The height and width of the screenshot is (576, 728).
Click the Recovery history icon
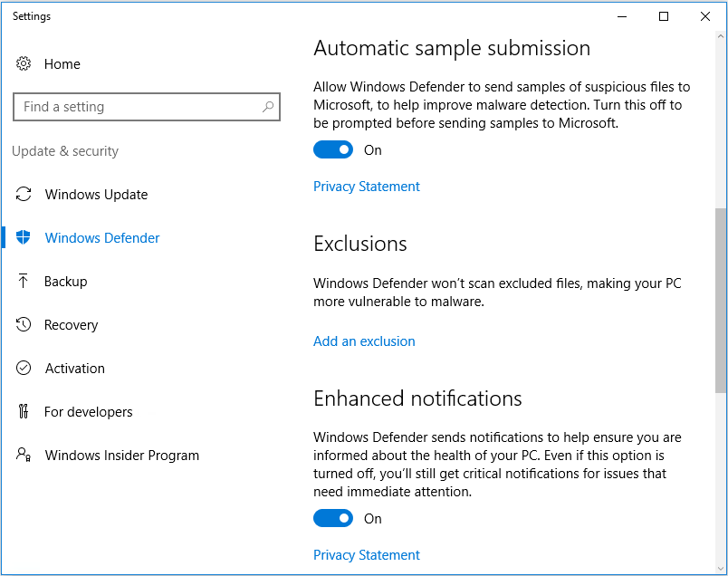click(24, 325)
